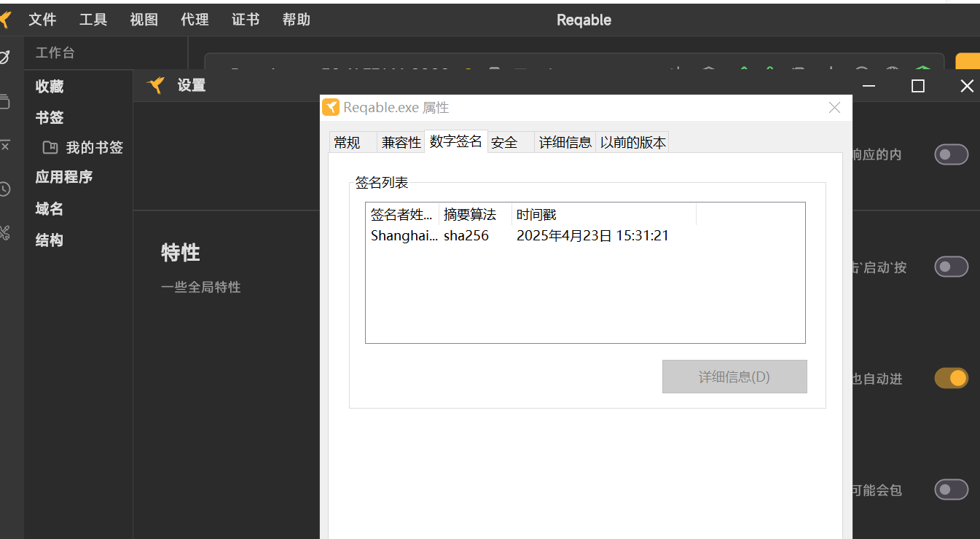Screen dimensions: 980x539
Task: Open the 帮助 menu
Action: 297,20
